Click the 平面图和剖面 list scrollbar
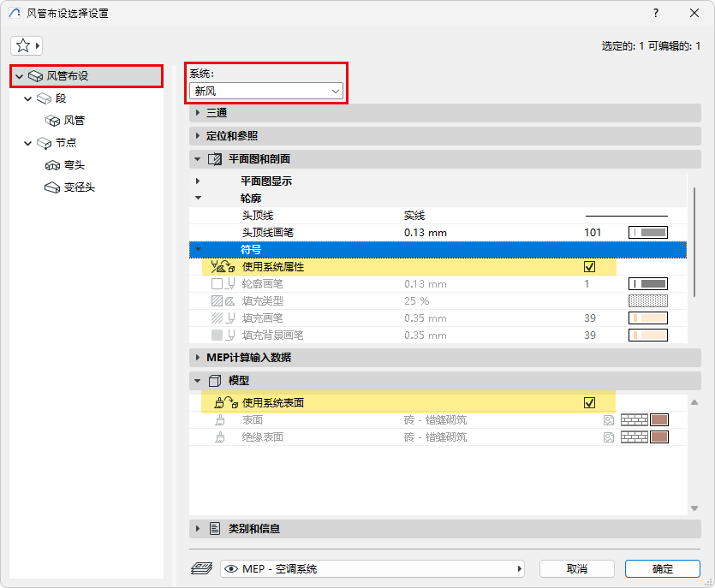 point(694,242)
